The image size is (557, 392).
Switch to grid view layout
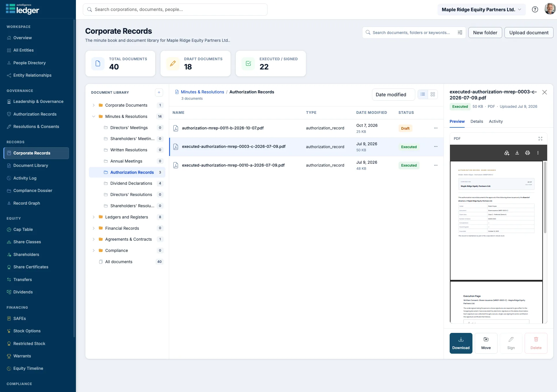pyautogui.click(x=433, y=94)
